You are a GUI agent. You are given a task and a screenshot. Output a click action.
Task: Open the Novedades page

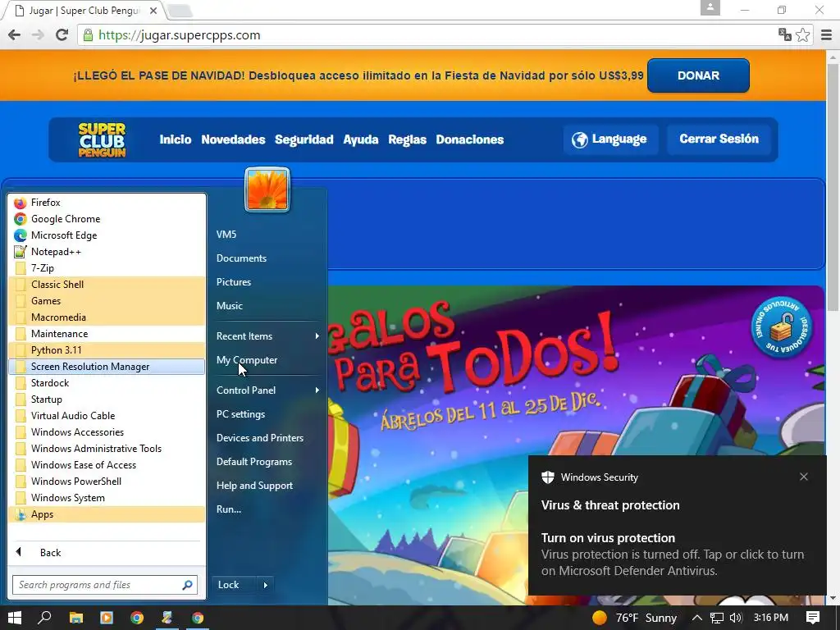[233, 139]
